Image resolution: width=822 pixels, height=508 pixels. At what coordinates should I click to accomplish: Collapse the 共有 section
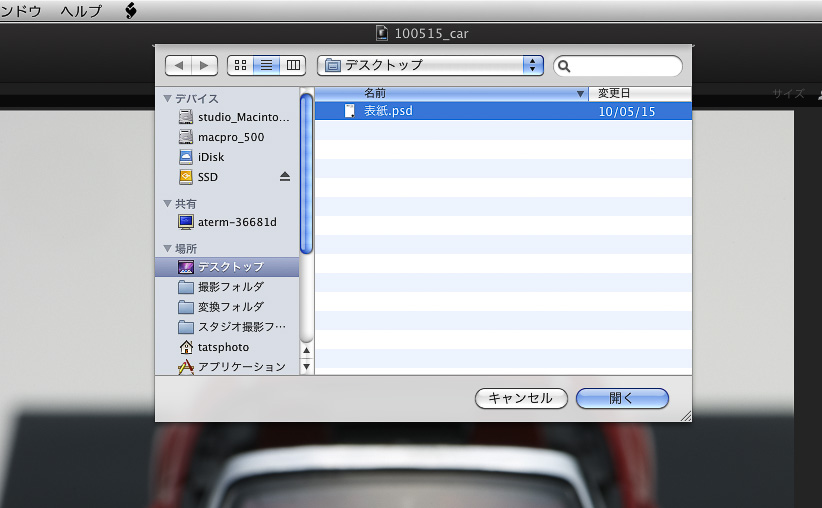pyautogui.click(x=167, y=203)
